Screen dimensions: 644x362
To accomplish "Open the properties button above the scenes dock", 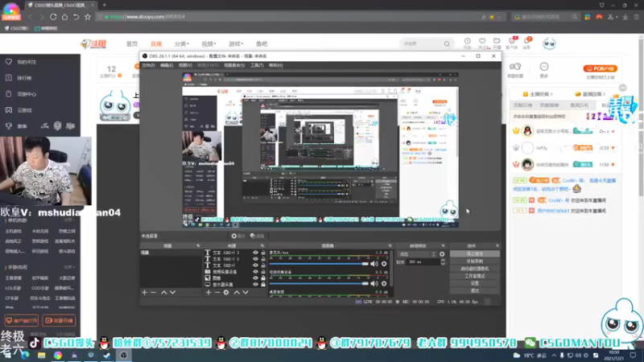I will 238,236.
